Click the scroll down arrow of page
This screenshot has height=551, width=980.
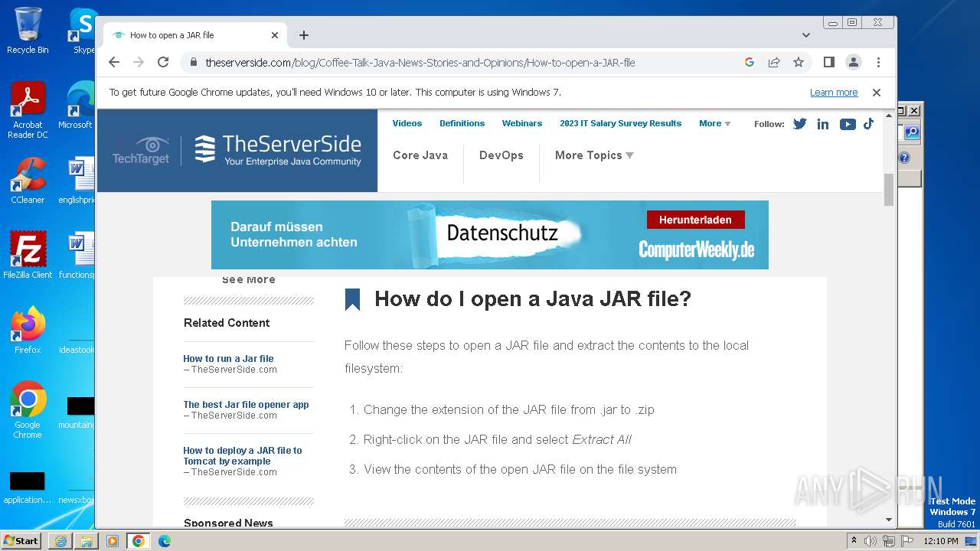(x=889, y=520)
